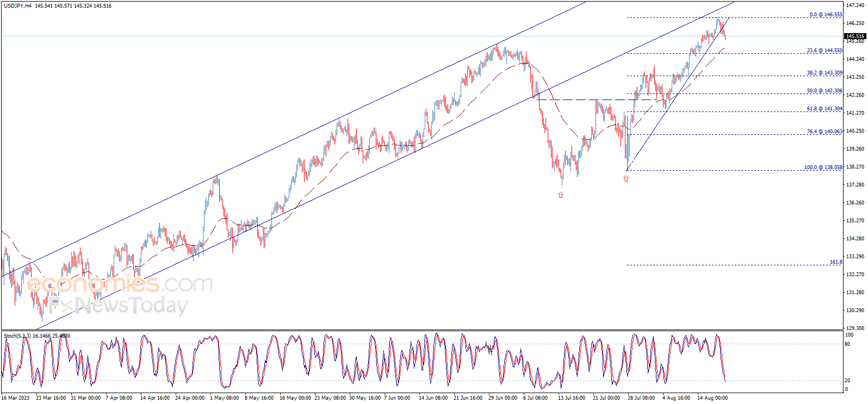Click price axis value 133.290
Viewport: 868px width, 404px height.
[x=855, y=257]
